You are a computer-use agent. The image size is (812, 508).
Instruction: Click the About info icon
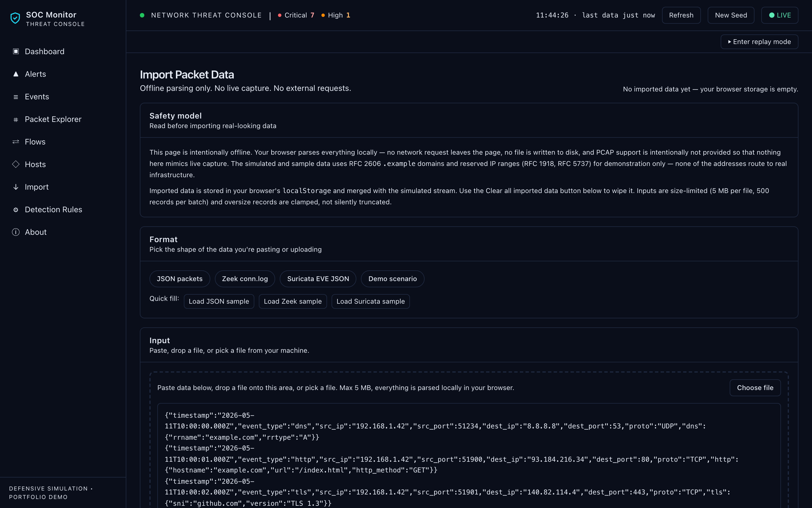[x=16, y=232]
